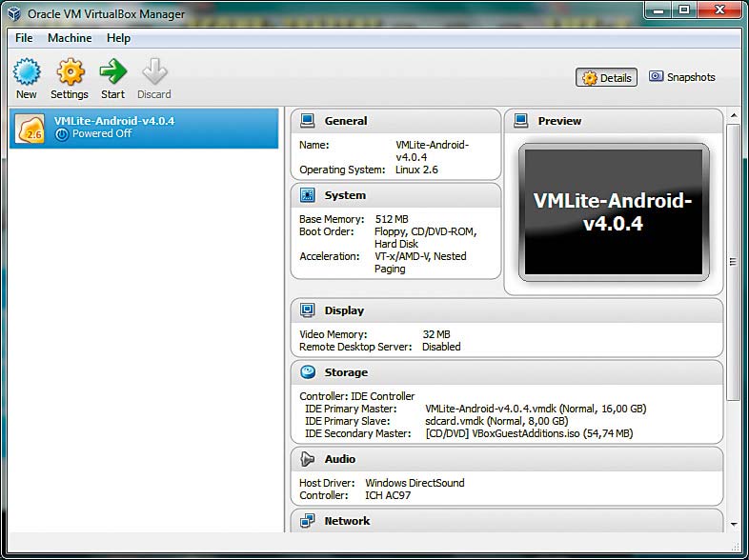
Task: Minimize the VirtualBox Manager window
Action: 658,10
